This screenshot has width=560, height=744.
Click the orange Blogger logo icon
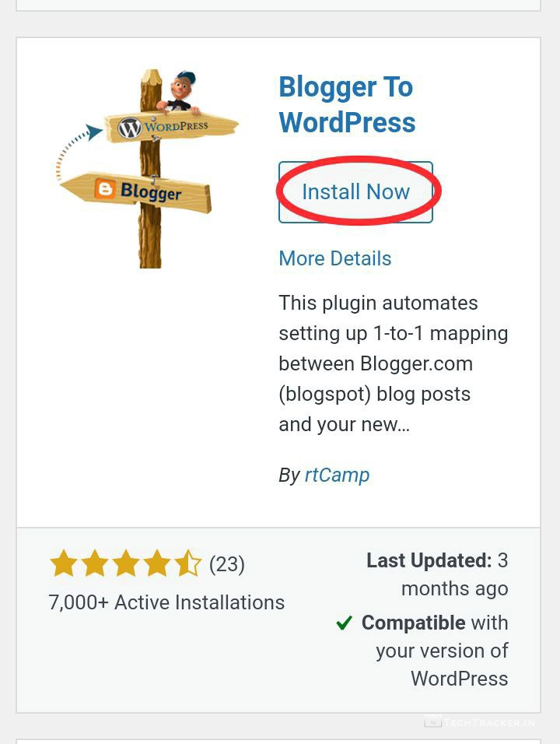105,189
